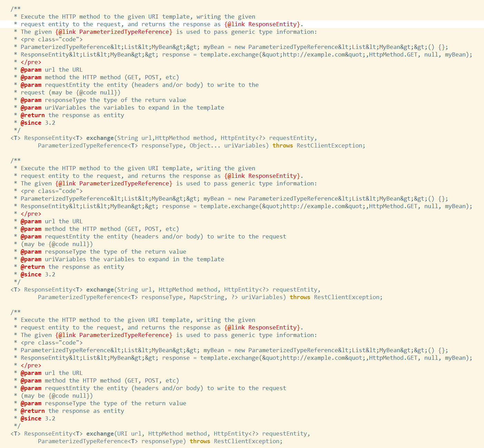484x448 pixels.
Task: Select the second exchange method name
Action: 100,289
